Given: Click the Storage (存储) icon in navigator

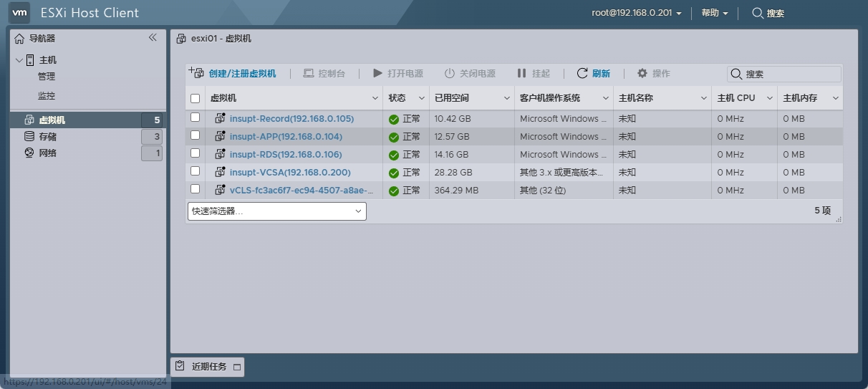Looking at the screenshot, I should click(x=29, y=136).
